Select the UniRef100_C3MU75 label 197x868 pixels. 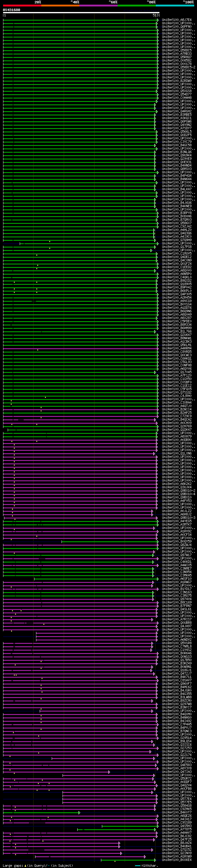coord(176,596)
